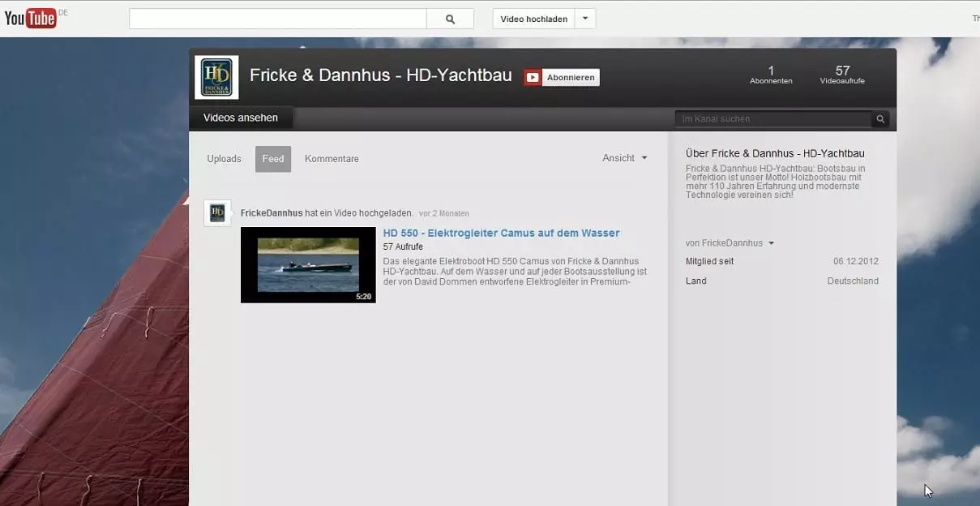Click the FrickeDannhus feed avatar icon

[x=217, y=212]
